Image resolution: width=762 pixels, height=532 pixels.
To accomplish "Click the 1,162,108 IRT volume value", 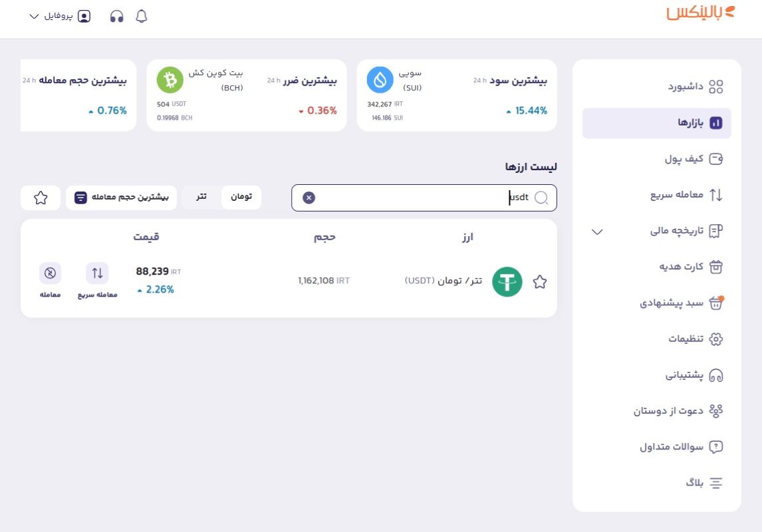I will click(x=324, y=281).
